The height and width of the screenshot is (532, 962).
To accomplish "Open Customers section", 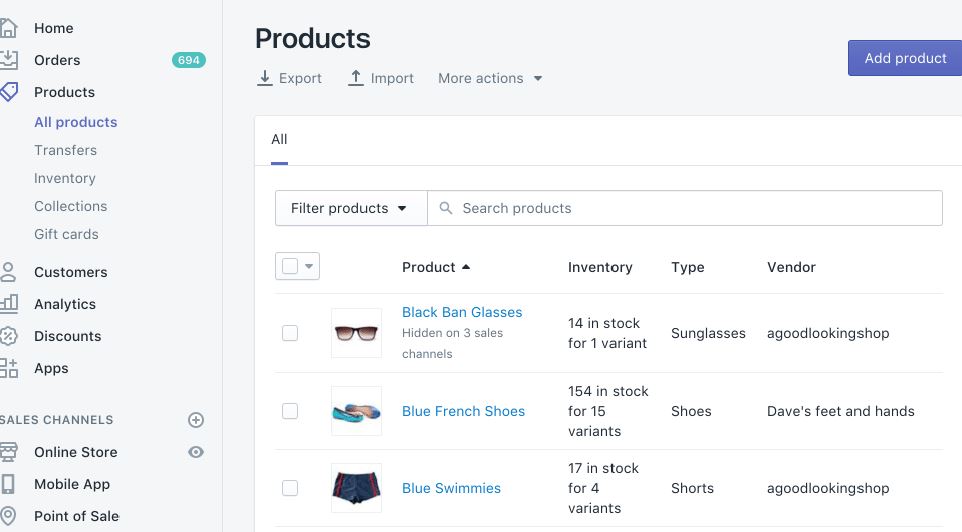I will [x=71, y=272].
